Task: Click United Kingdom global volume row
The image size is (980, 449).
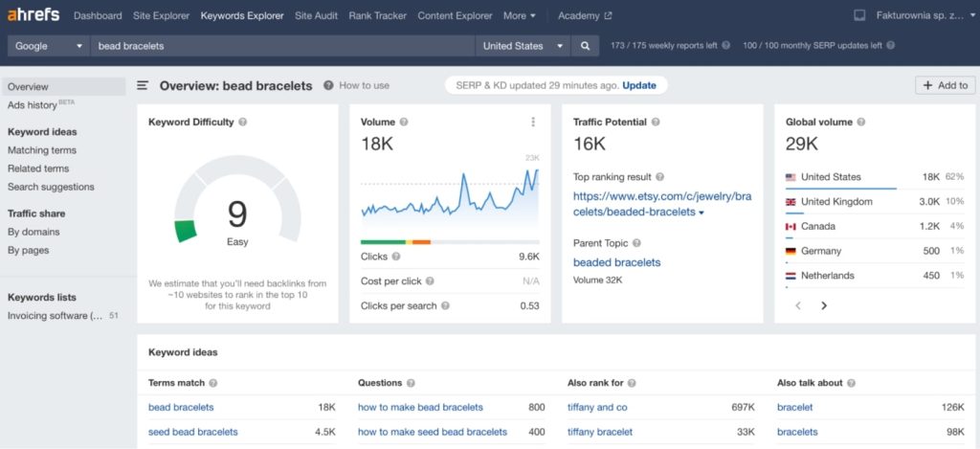Action: pos(875,202)
